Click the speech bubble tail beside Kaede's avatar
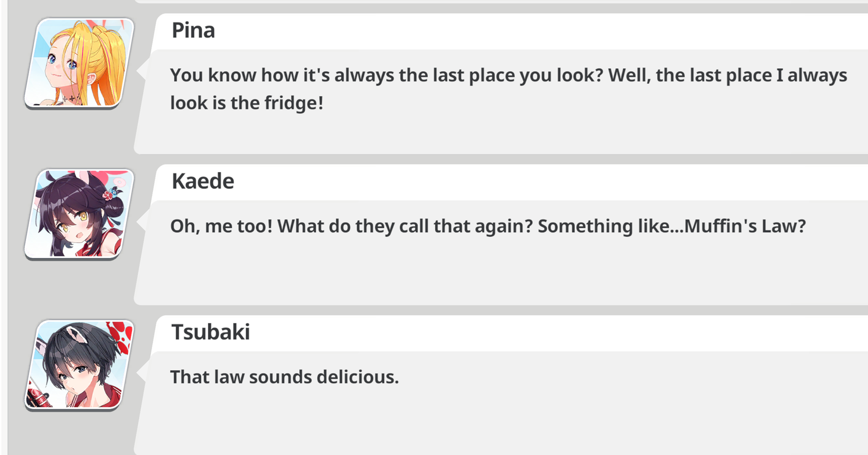The width and height of the screenshot is (868, 455). pos(142,221)
